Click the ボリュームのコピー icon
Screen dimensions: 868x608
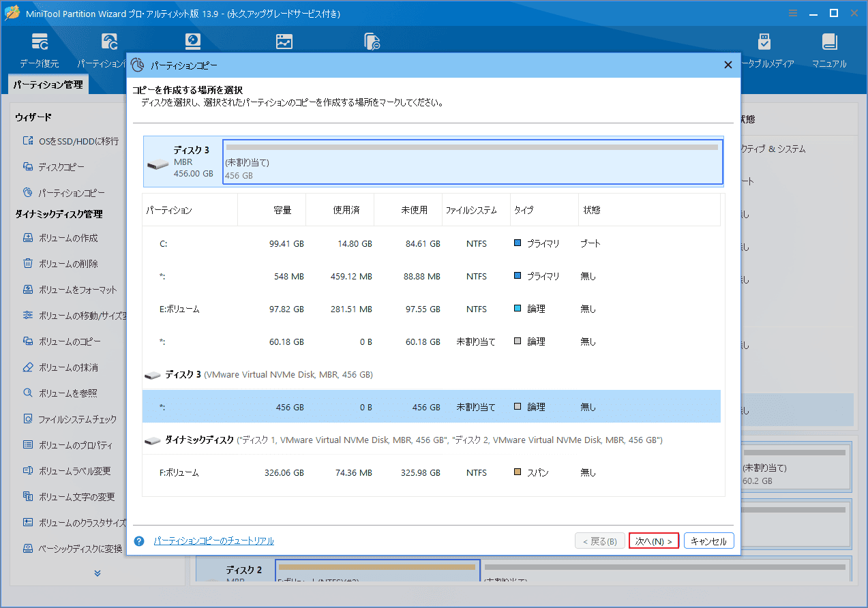click(x=28, y=341)
